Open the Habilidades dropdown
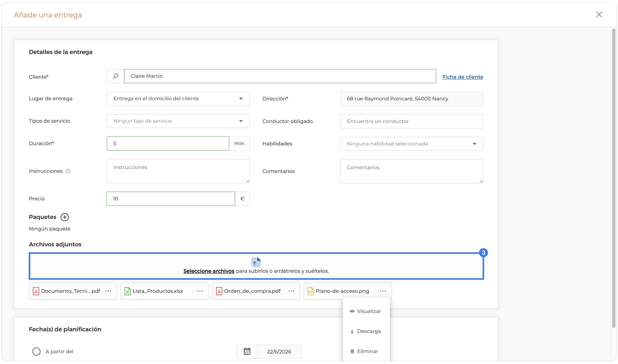Viewport: 618px width, 364px height. pyautogui.click(x=412, y=144)
